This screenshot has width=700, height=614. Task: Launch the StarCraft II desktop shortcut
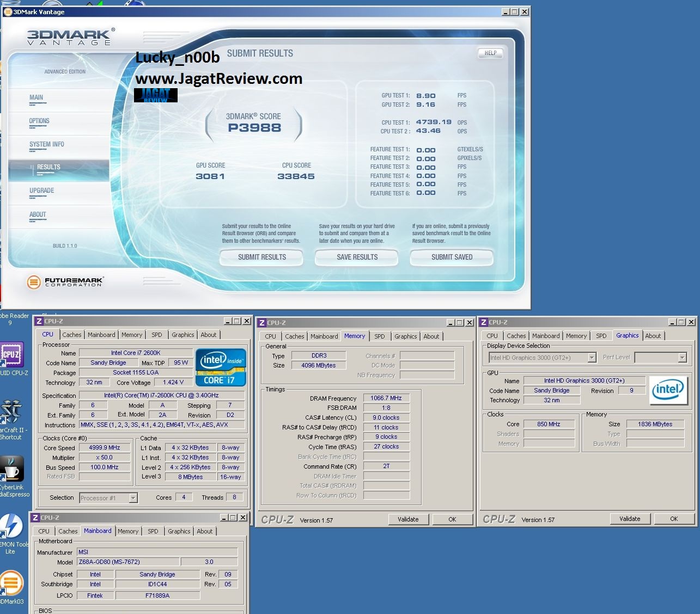pyautogui.click(x=11, y=414)
